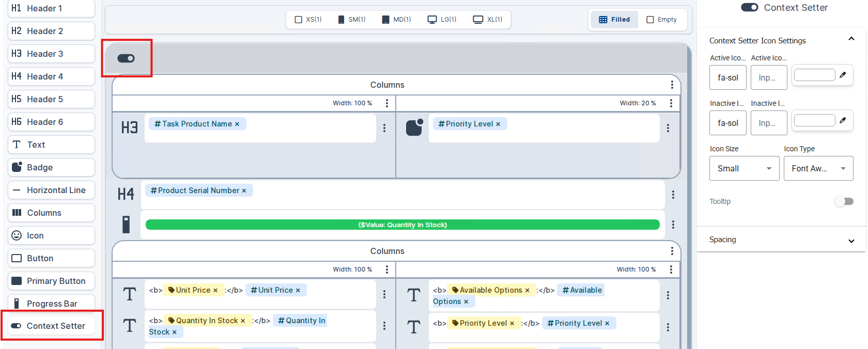
Task: Add Header 2 element from sidebar
Action: [51, 31]
